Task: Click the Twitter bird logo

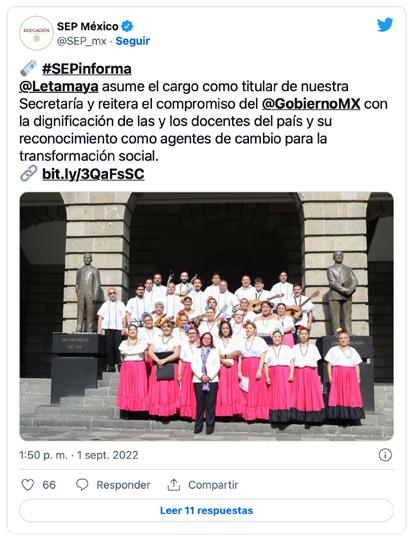Action: [x=385, y=25]
